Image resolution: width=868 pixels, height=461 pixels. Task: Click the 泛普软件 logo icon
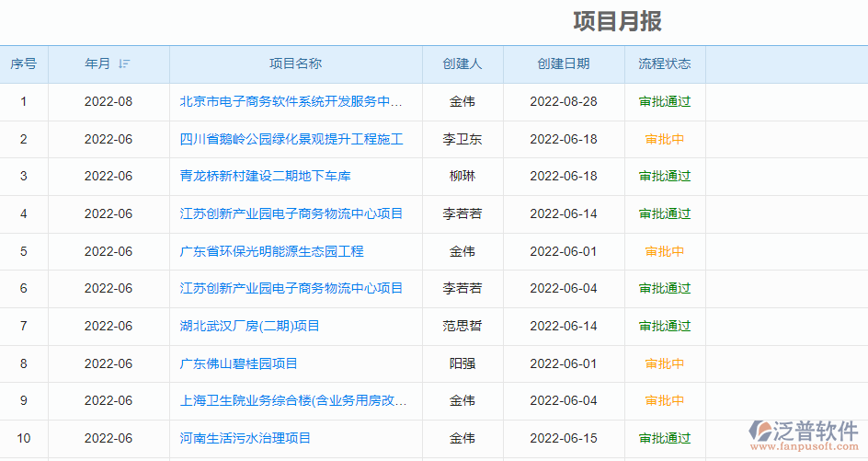tap(760, 431)
